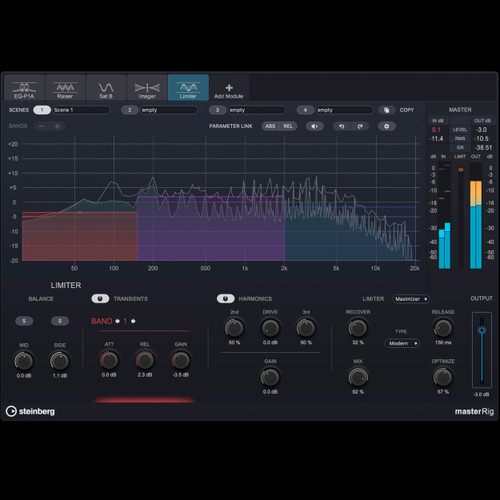Click the undo arrow icon

click(342, 126)
